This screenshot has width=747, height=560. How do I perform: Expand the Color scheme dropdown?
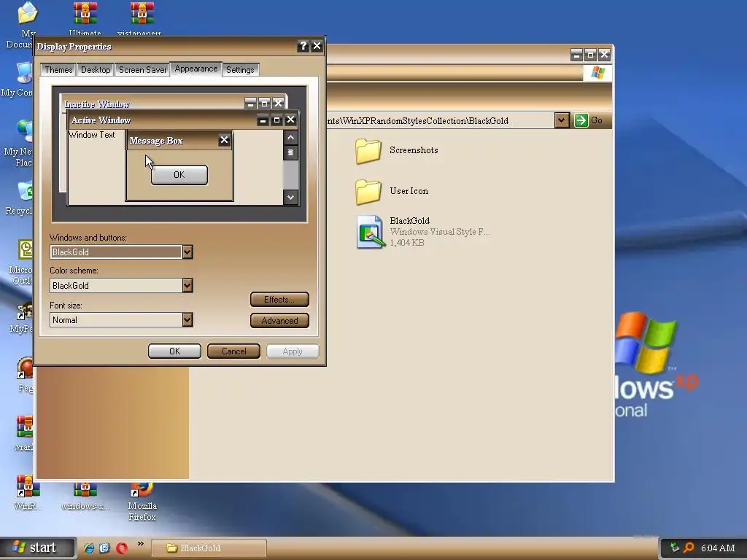[x=187, y=285]
